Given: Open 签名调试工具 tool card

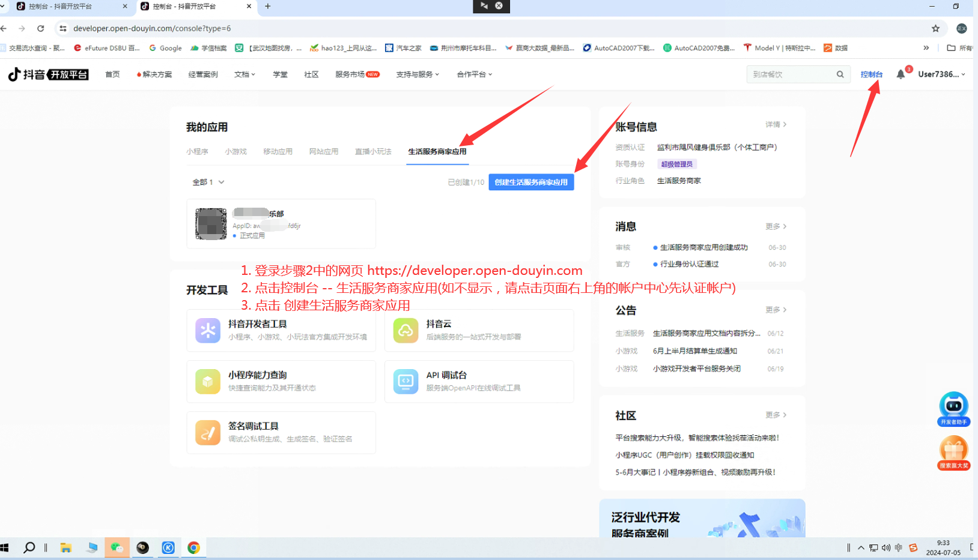Looking at the screenshot, I should click(x=281, y=432).
